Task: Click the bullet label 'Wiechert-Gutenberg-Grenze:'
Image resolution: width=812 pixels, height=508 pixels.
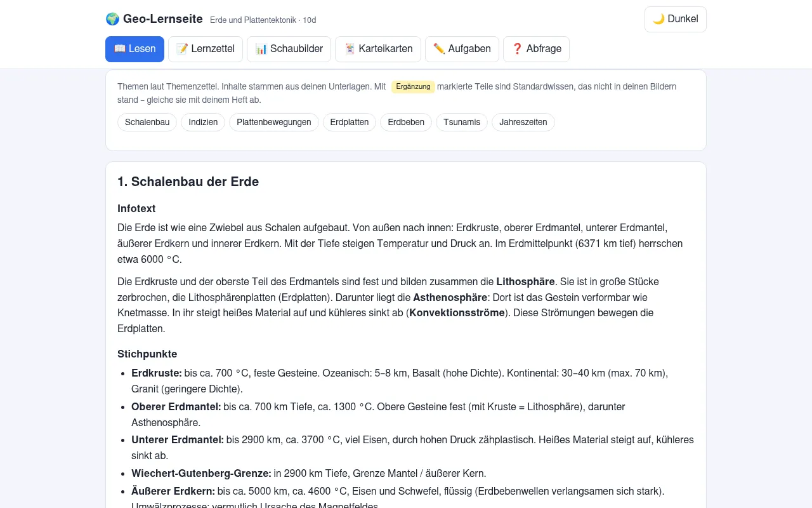Action: pyautogui.click(x=201, y=473)
